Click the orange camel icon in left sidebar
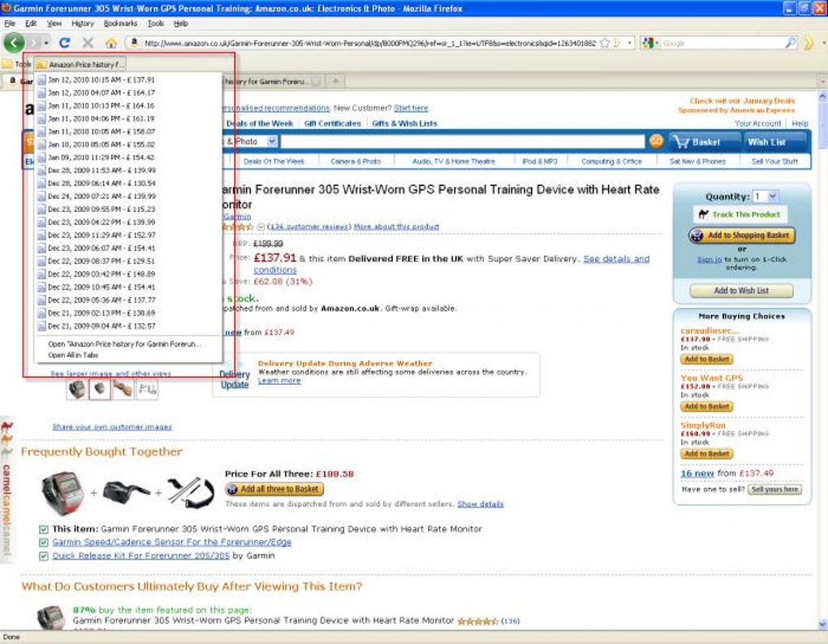The height and width of the screenshot is (644, 828). (6, 439)
